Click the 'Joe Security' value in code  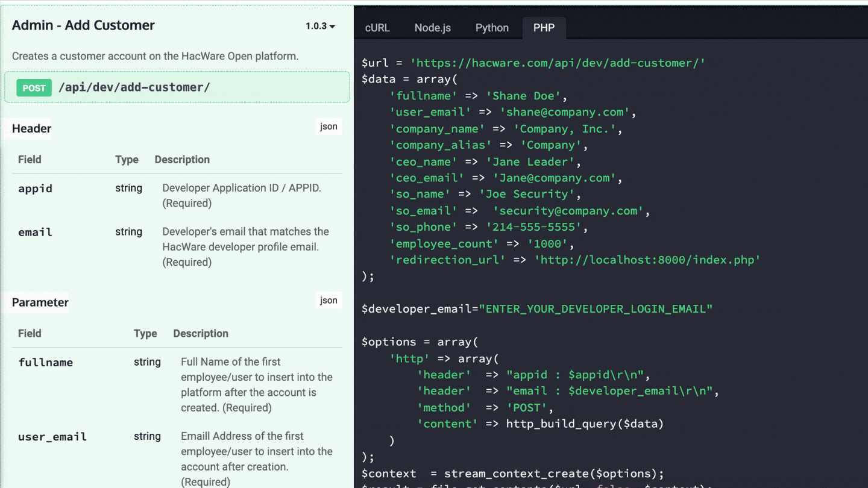[527, 194]
